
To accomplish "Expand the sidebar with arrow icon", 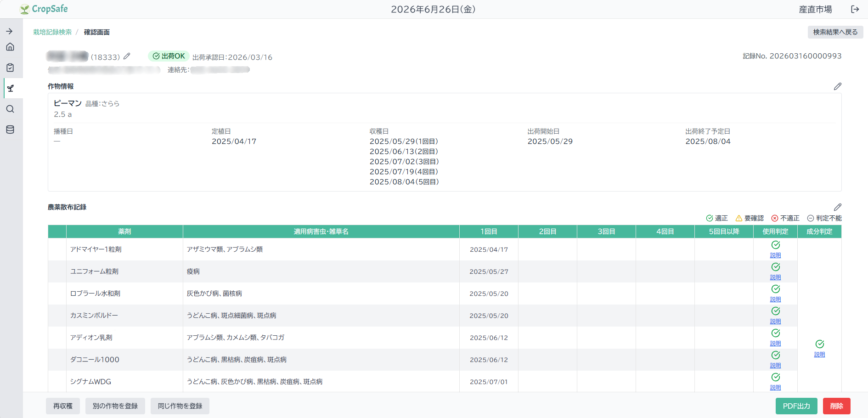I will [10, 31].
